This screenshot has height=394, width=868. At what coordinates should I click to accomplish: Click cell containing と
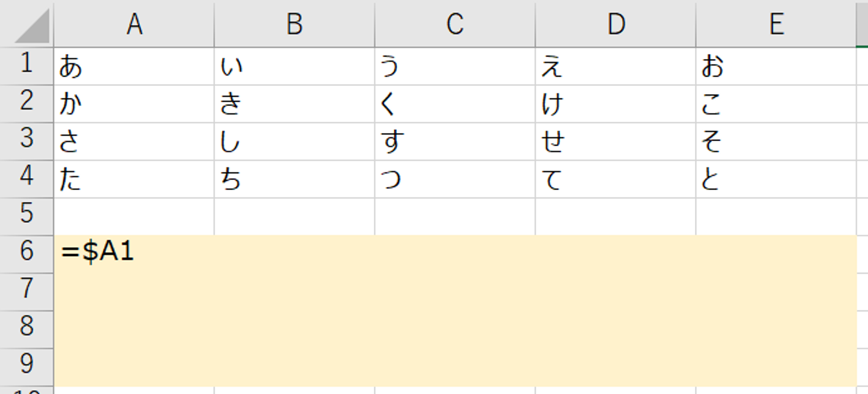(x=776, y=179)
